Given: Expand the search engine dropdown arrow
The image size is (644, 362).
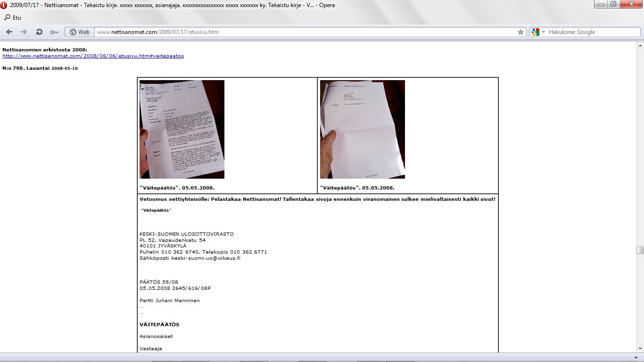Looking at the screenshot, I should 543,32.
